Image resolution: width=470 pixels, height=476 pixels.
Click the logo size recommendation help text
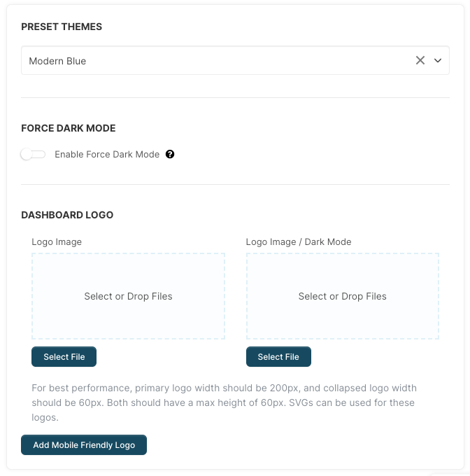point(224,388)
